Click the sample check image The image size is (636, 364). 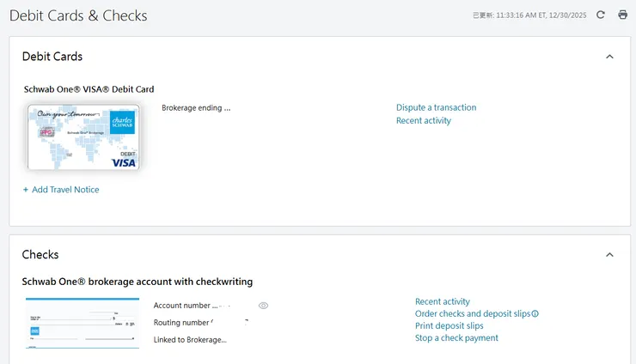(83, 323)
